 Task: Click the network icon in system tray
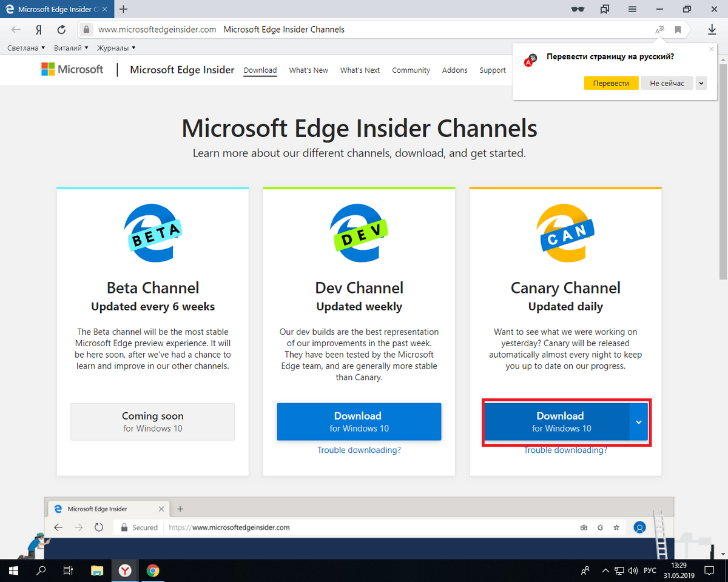[x=619, y=570]
